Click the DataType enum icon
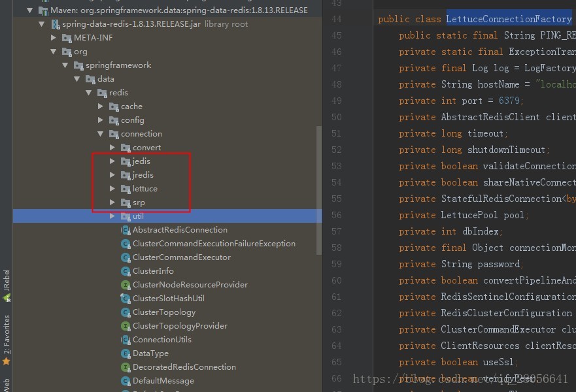The image size is (576, 392). pyautogui.click(x=126, y=353)
